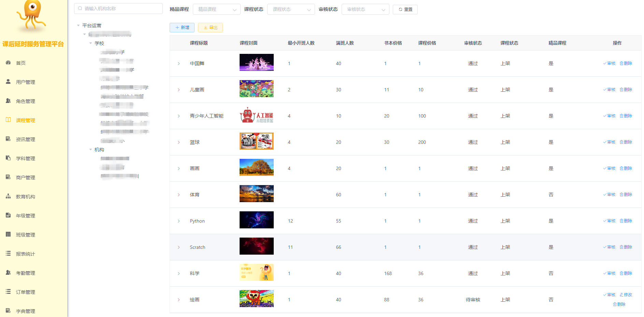Collapse the 学校 tree node
The image size is (644, 317).
click(x=91, y=43)
